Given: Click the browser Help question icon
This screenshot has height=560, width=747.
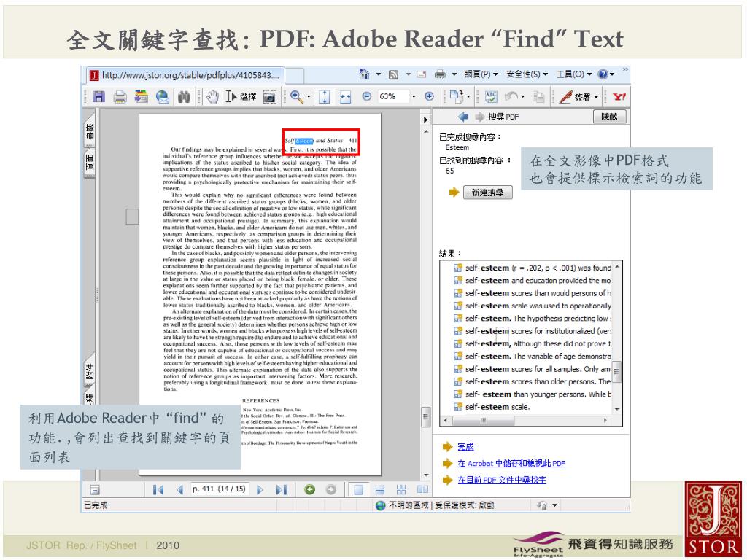Looking at the screenshot, I should pyautogui.click(x=603, y=74).
